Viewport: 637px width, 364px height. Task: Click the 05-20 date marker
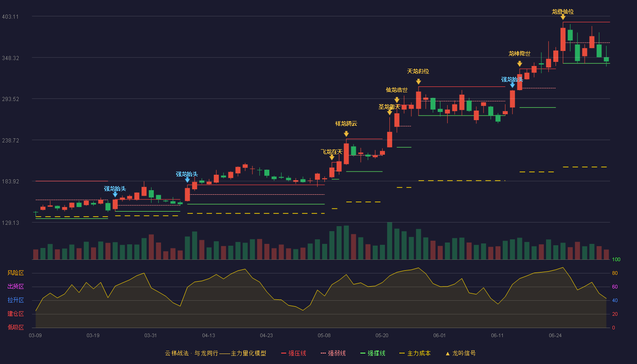click(x=382, y=335)
